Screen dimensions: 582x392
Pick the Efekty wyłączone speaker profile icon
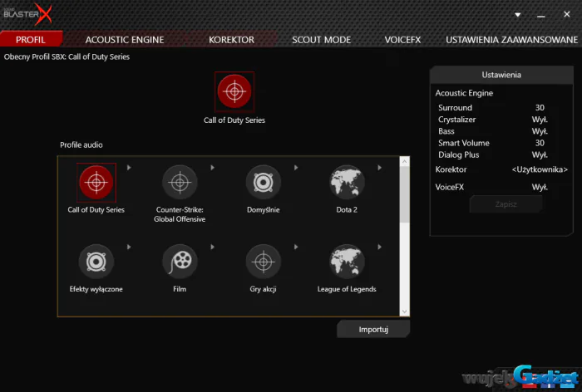96,262
